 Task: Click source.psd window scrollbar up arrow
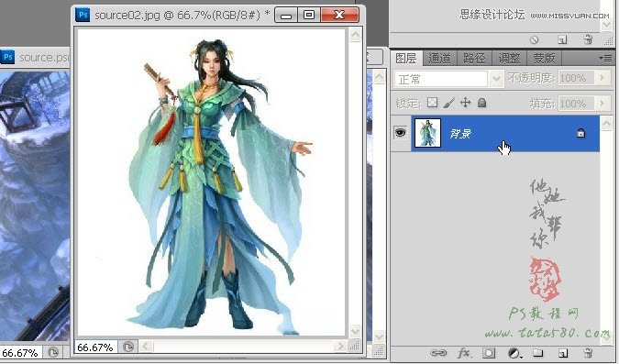point(379,77)
